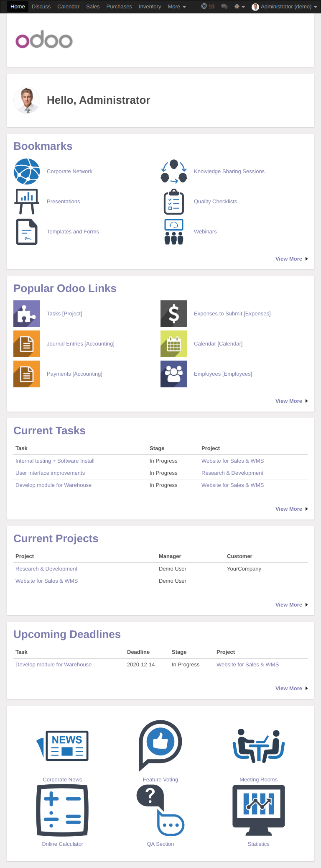Open the Webinars bookmark icon
This screenshot has height=868, width=321.
click(174, 232)
